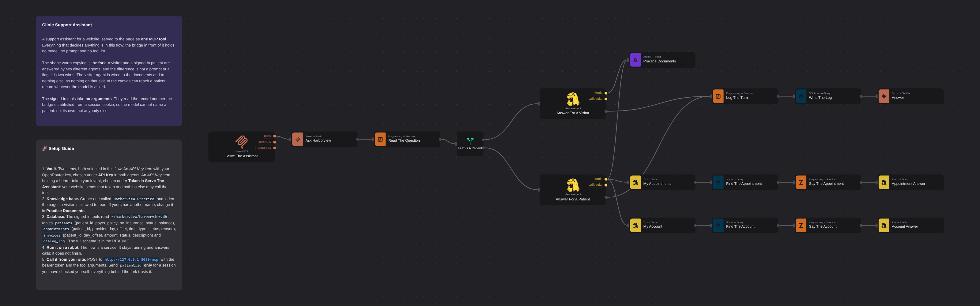Select the Say The Account function icon
Image resolution: width=980 pixels, height=306 pixels.
[x=801, y=226]
